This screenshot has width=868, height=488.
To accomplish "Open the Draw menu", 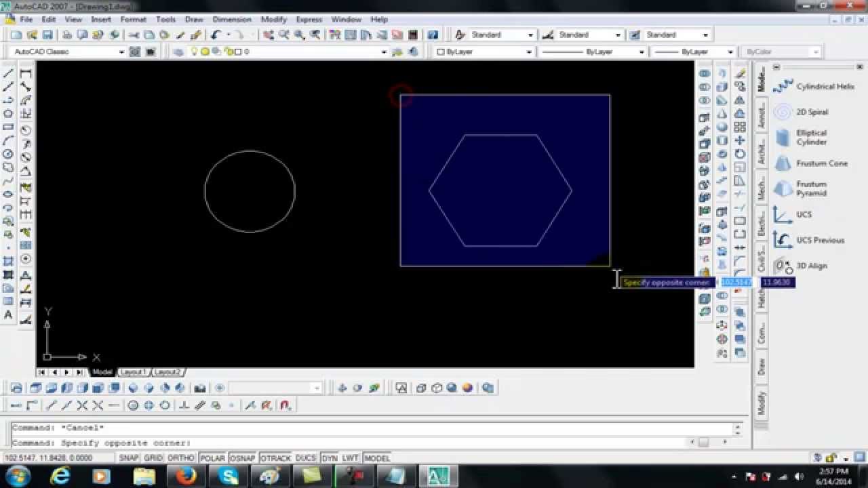I will pos(194,19).
